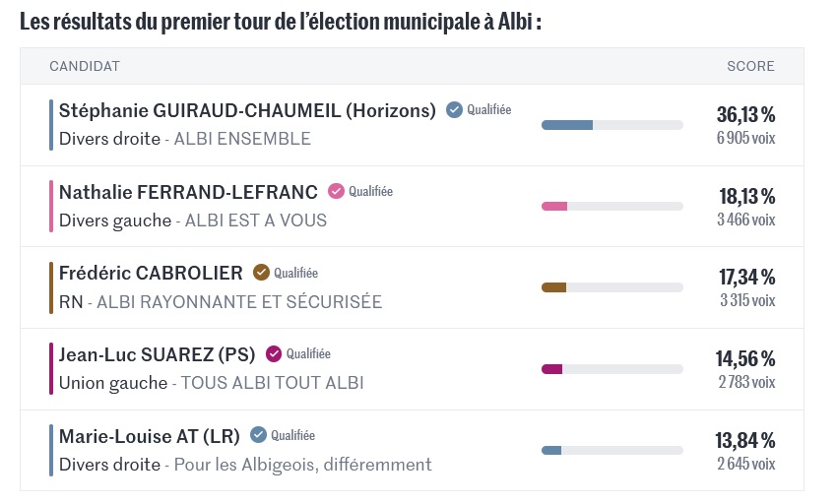837x504 pixels.
Task: Click the magenta Qualifiée checkmark beside Suarez
Action: 274,354
